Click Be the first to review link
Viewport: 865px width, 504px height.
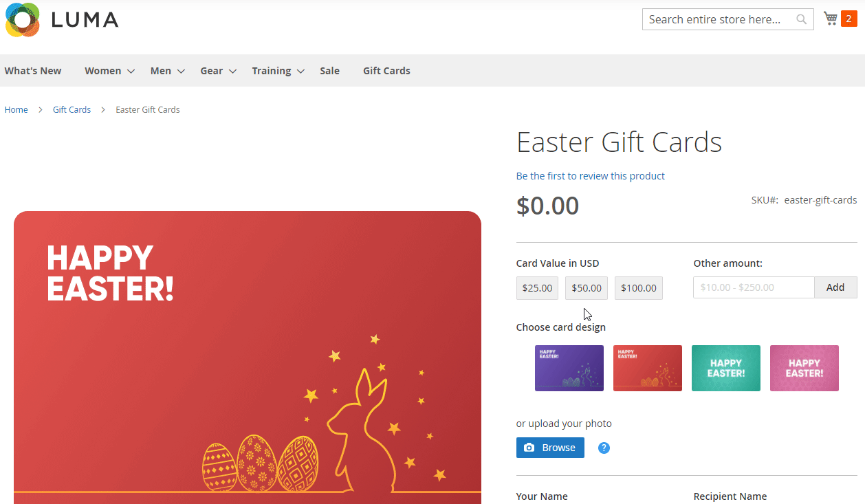(x=590, y=176)
